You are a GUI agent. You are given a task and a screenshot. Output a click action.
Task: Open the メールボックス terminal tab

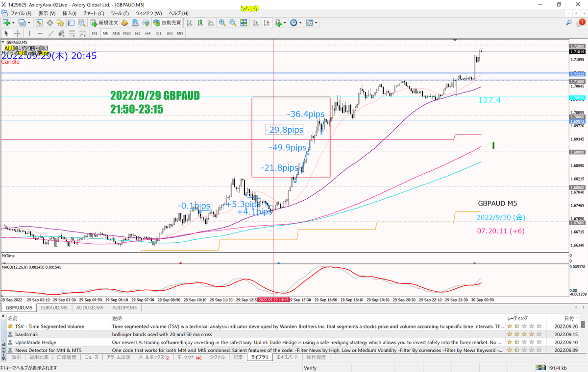click(153, 357)
